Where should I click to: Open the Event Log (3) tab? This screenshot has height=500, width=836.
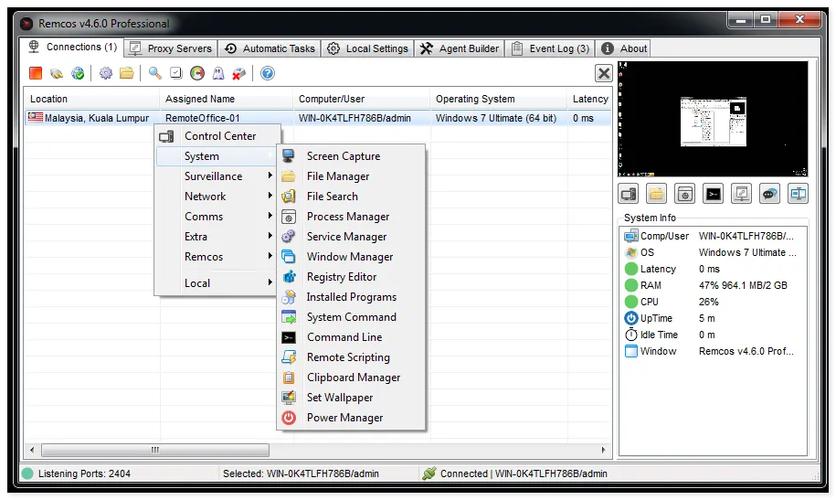(x=550, y=49)
